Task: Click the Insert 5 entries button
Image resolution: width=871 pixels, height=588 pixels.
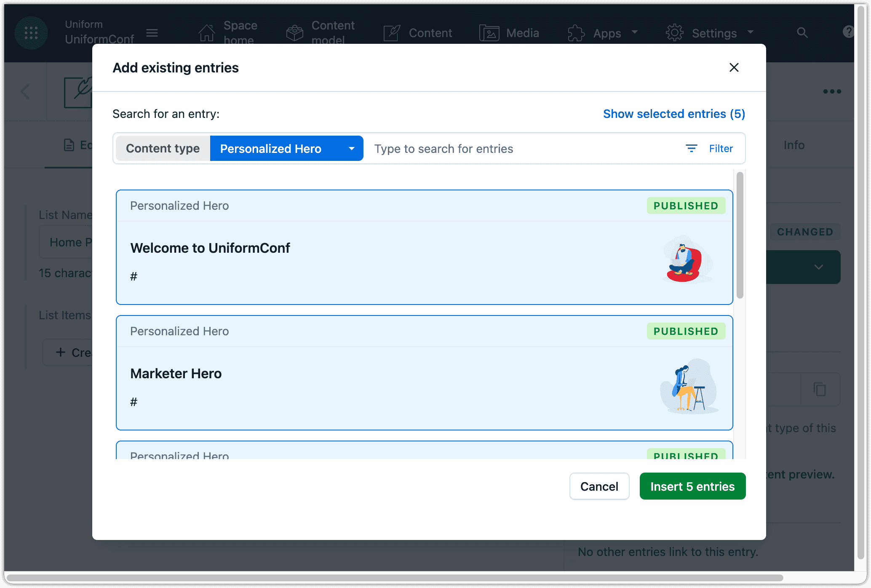Action: coord(692,486)
